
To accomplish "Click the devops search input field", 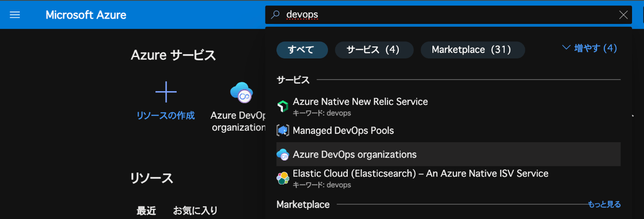I will [448, 15].
